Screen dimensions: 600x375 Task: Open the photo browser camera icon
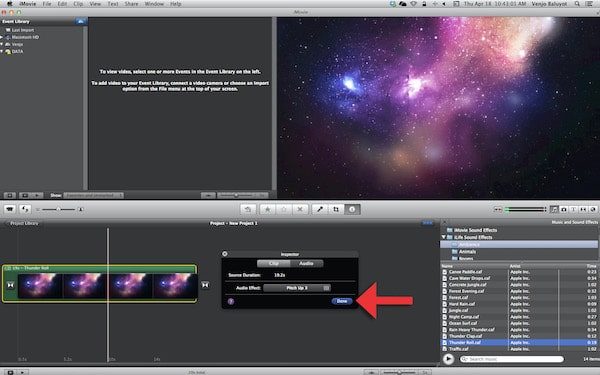564,209
